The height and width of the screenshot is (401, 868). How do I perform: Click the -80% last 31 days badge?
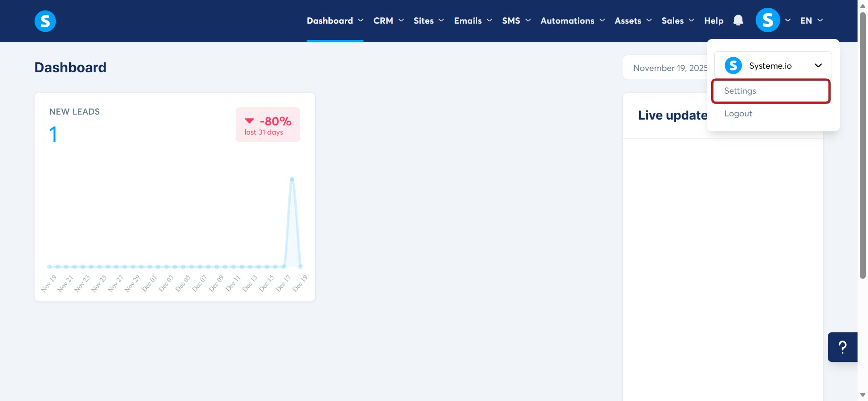click(268, 125)
